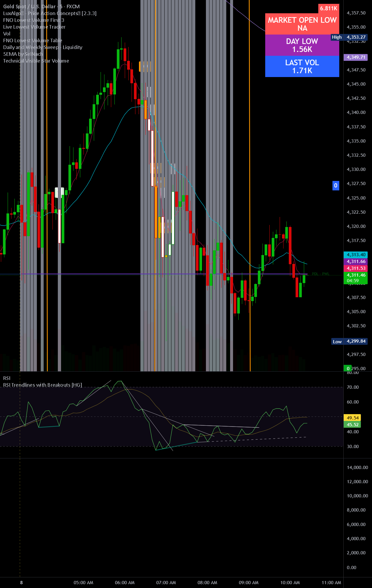
Task: Select Technical Visible Star Volume label
Action: click(x=36, y=61)
